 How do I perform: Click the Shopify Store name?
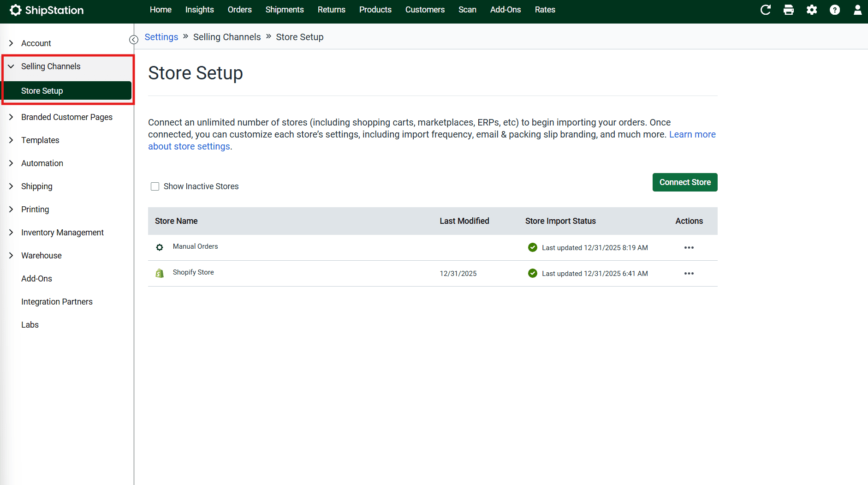pyautogui.click(x=193, y=272)
